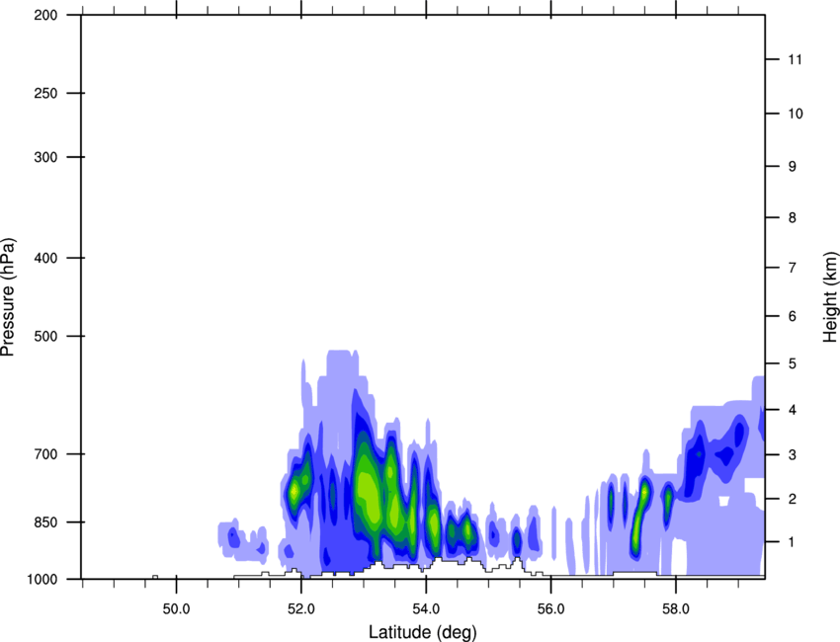Click the 4 km height label
The height and width of the screenshot is (642, 840).
point(793,410)
